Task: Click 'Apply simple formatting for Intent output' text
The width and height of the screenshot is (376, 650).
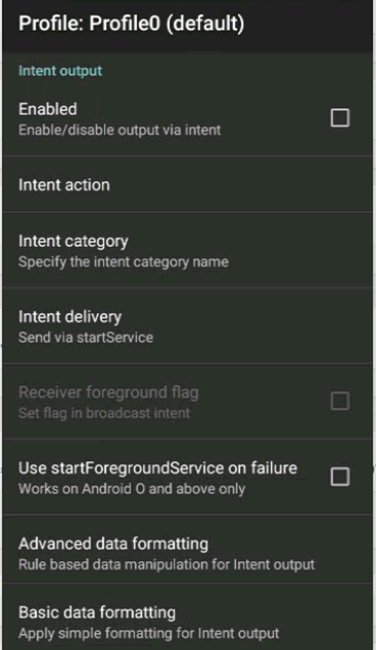Action: point(149,633)
